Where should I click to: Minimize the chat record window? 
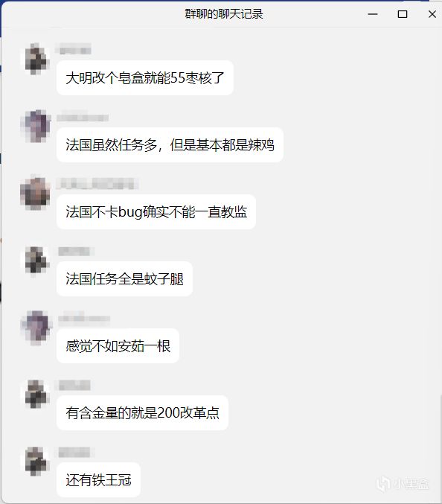373,14
